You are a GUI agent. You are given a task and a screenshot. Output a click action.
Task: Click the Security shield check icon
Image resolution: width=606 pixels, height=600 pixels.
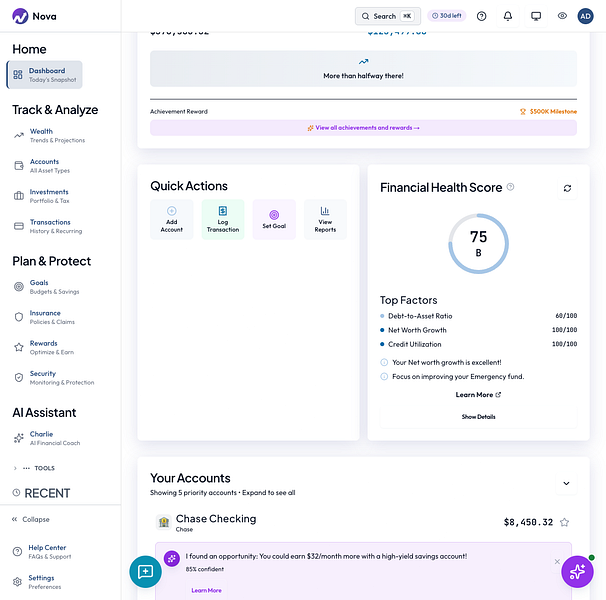[x=19, y=378]
